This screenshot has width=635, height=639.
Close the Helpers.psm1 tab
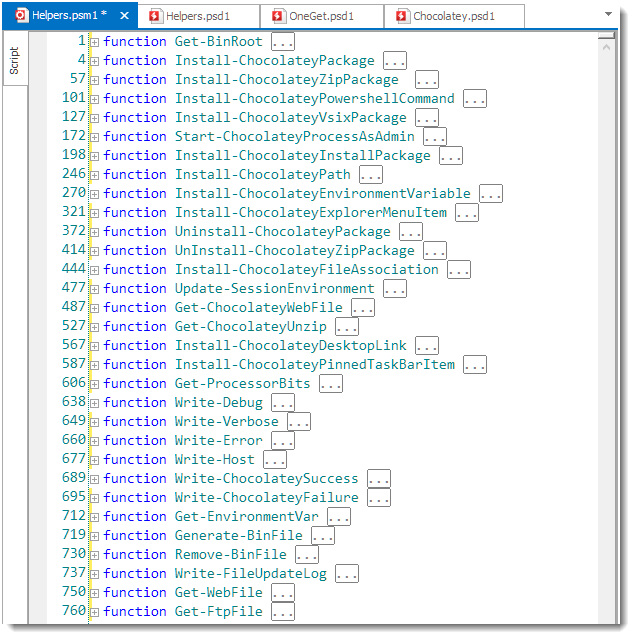tap(124, 16)
